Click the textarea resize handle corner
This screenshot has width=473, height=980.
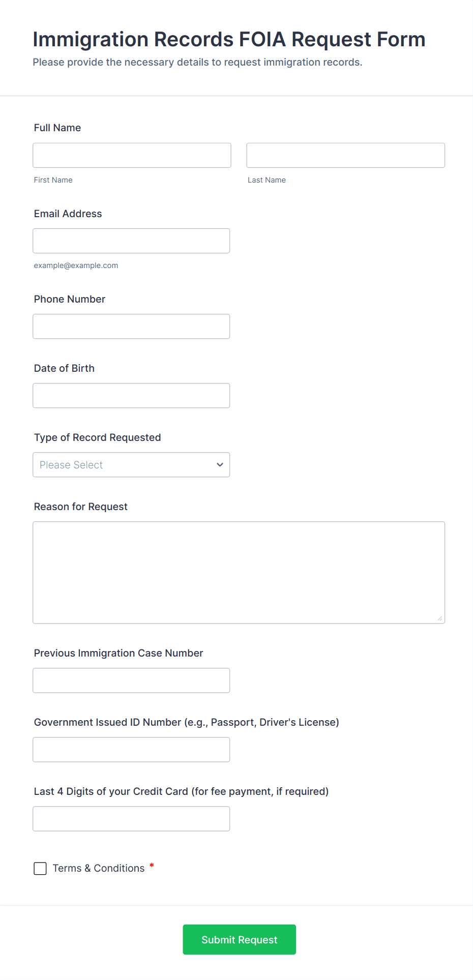tap(440, 618)
